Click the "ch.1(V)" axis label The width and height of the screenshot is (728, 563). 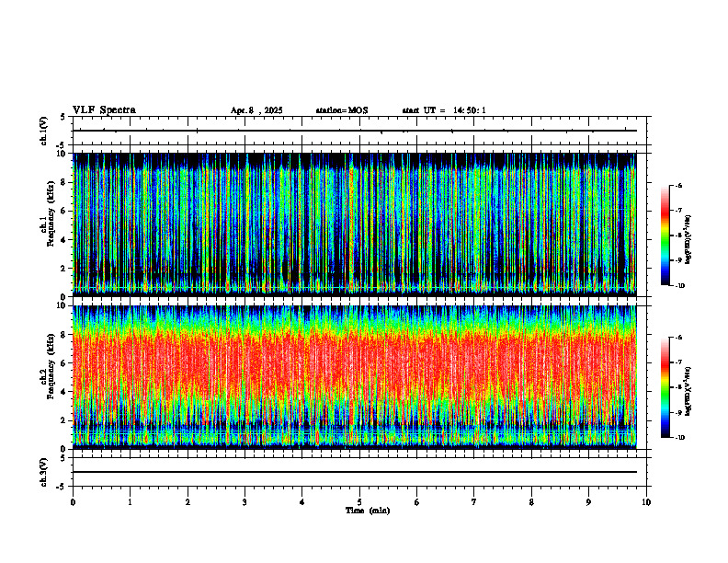coord(44,131)
